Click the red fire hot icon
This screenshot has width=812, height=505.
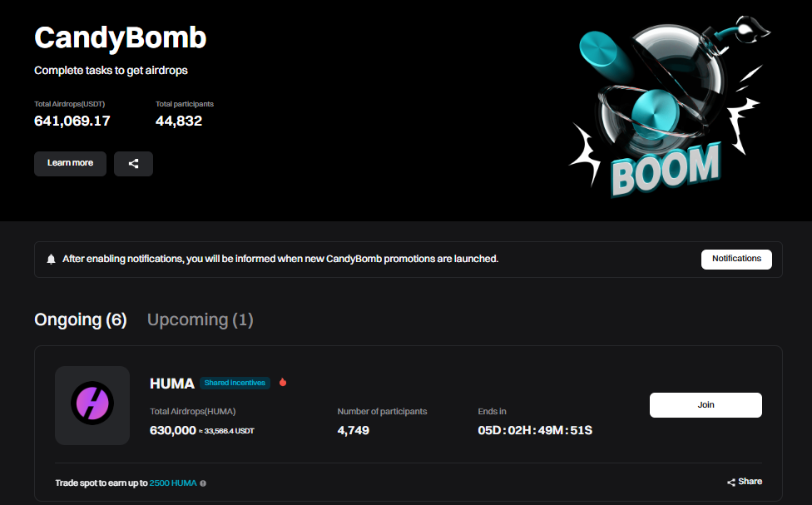tap(283, 383)
